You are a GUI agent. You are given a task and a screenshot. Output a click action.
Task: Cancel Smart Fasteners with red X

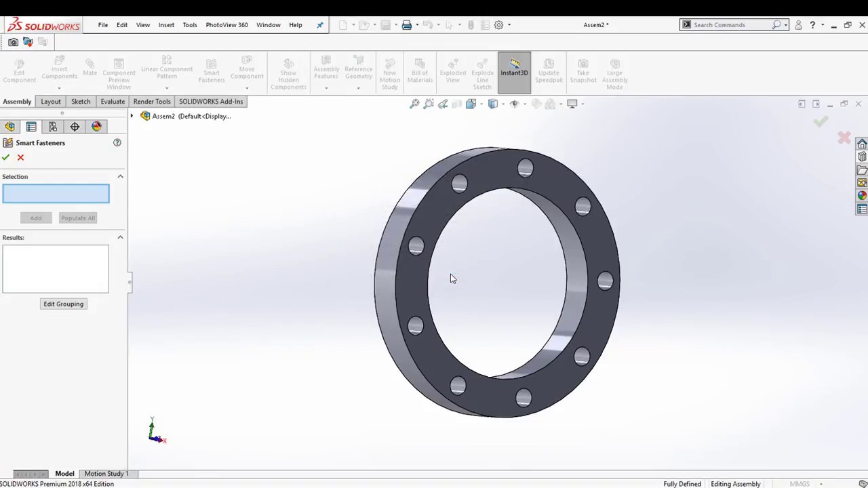pos(20,157)
